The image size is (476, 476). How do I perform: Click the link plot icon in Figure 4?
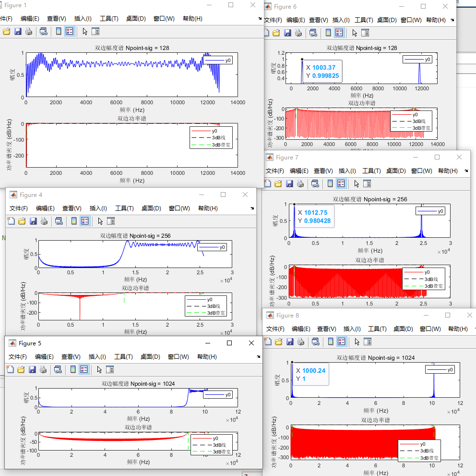tap(59, 221)
